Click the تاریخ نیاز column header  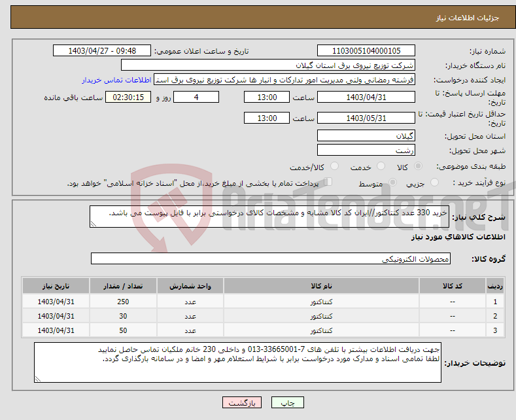click(56, 286)
